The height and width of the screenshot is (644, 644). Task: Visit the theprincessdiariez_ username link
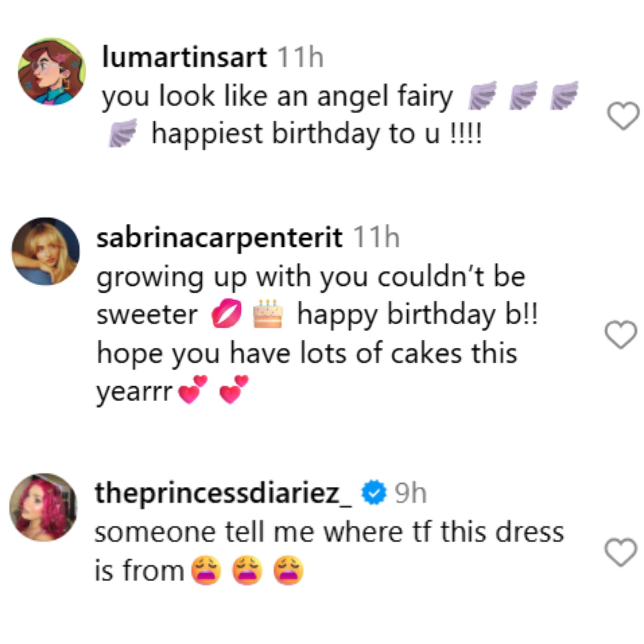pos(224,494)
